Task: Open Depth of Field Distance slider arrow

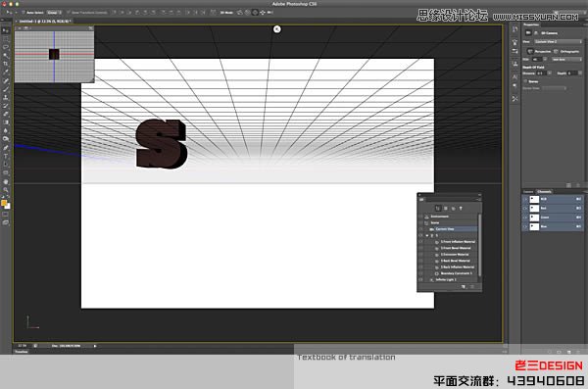Action: coord(550,73)
